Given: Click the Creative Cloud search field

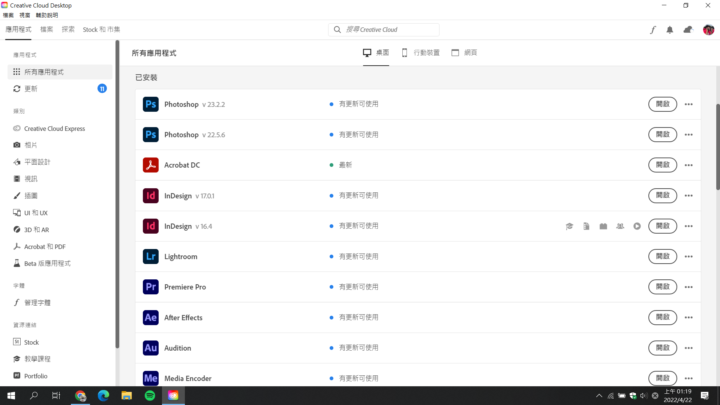Looking at the screenshot, I should [x=385, y=30].
